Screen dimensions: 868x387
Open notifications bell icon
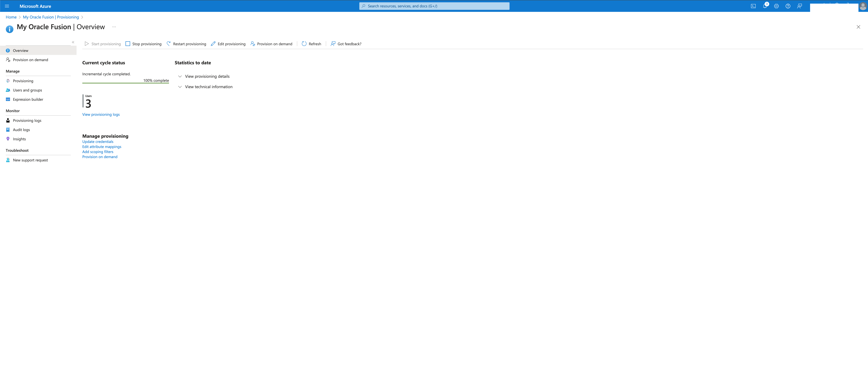coord(765,6)
